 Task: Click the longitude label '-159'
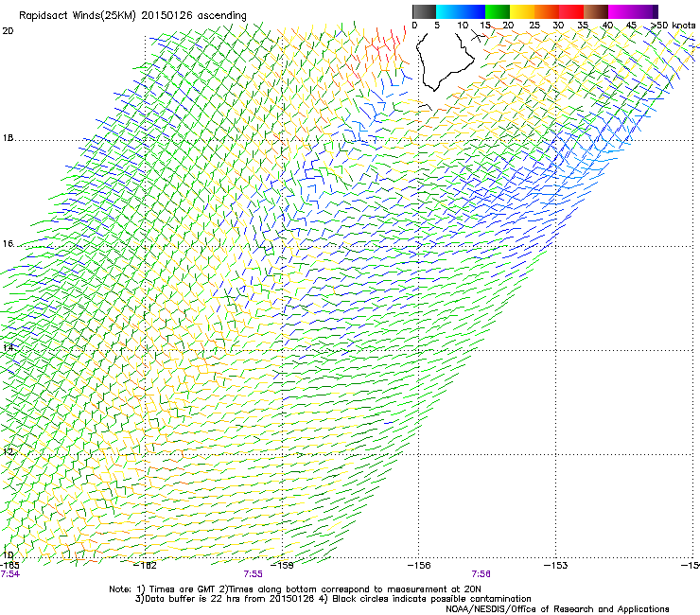pos(283,566)
